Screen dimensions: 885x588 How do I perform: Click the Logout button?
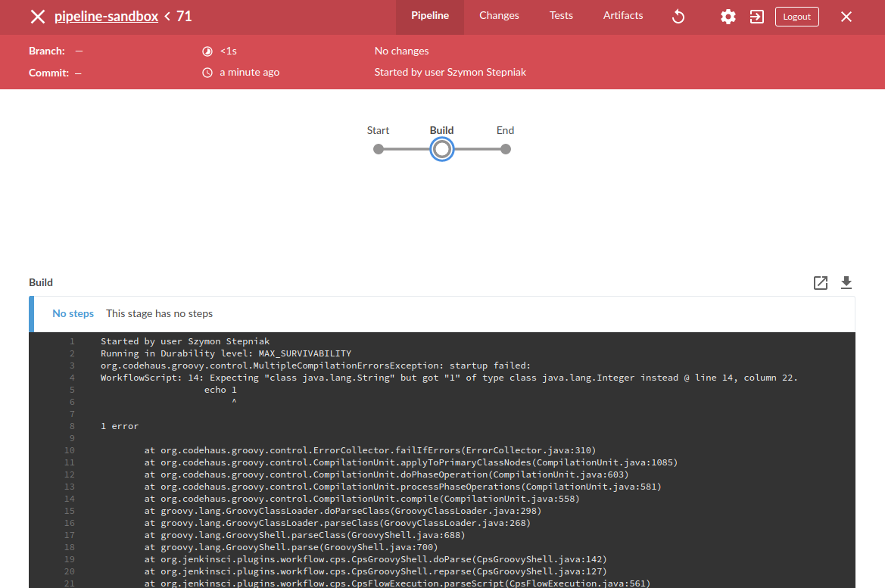click(x=797, y=17)
